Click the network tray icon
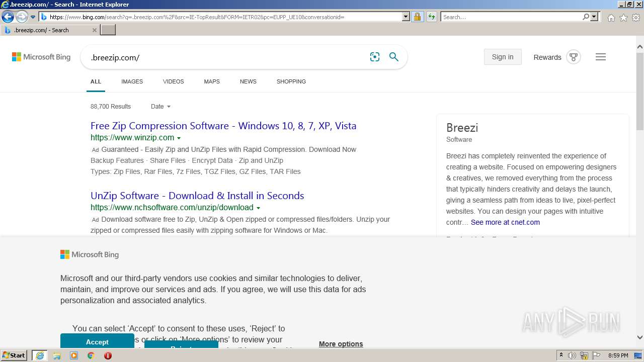Viewport: 644px width, 362px height. (x=584, y=355)
